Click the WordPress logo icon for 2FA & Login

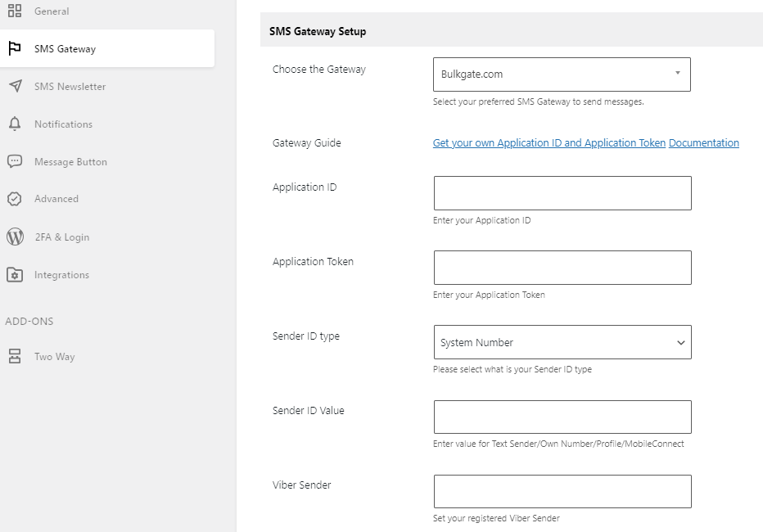point(15,237)
